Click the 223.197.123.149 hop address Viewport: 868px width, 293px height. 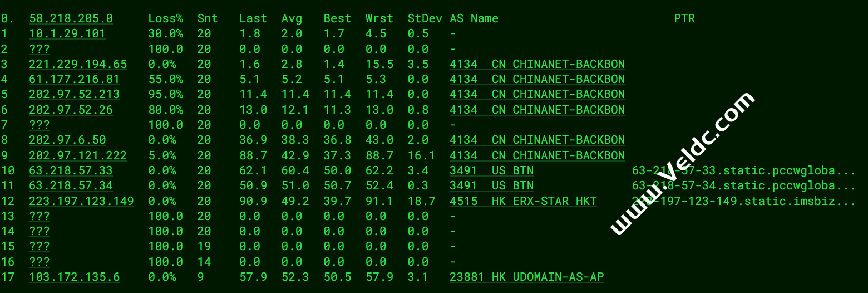pyautogui.click(x=82, y=201)
